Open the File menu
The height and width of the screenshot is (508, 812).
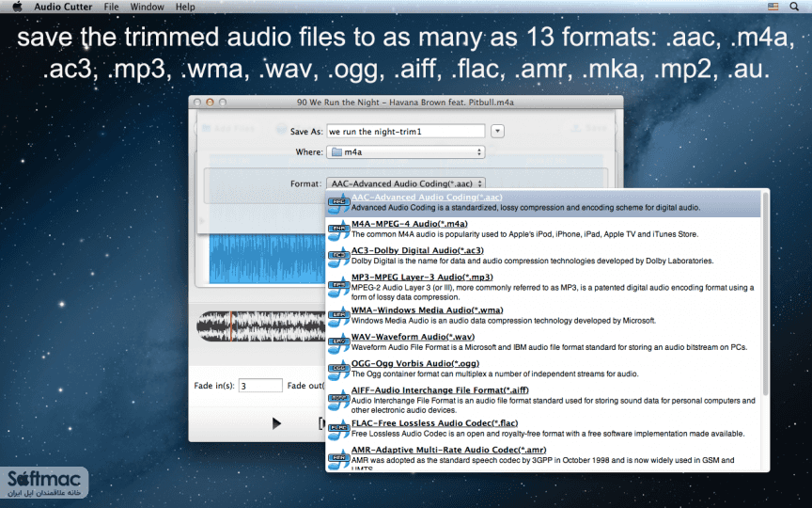(x=111, y=7)
